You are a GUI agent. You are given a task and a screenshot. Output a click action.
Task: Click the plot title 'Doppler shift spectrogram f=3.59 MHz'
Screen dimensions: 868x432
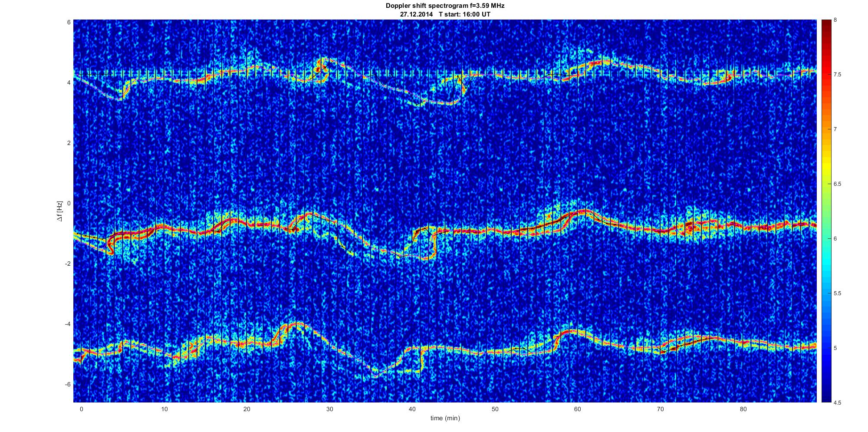445,6
